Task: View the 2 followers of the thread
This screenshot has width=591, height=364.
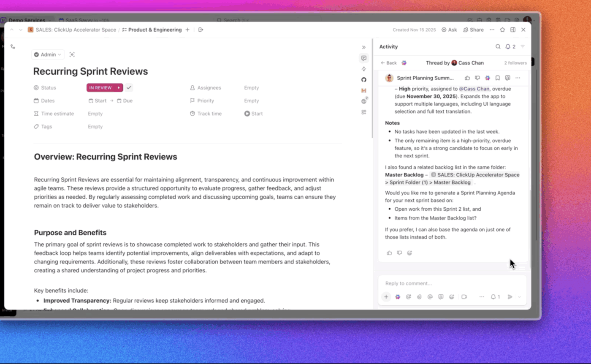Action: click(515, 63)
